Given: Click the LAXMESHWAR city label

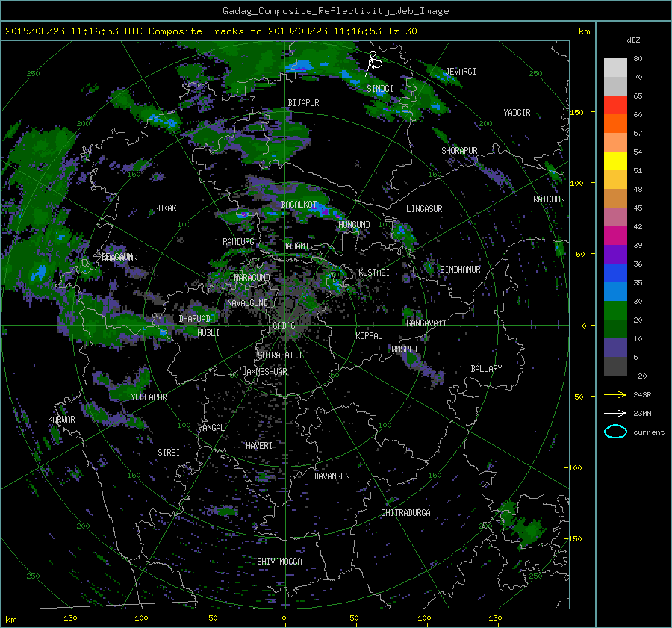Looking at the screenshot, I should (264, 372).
